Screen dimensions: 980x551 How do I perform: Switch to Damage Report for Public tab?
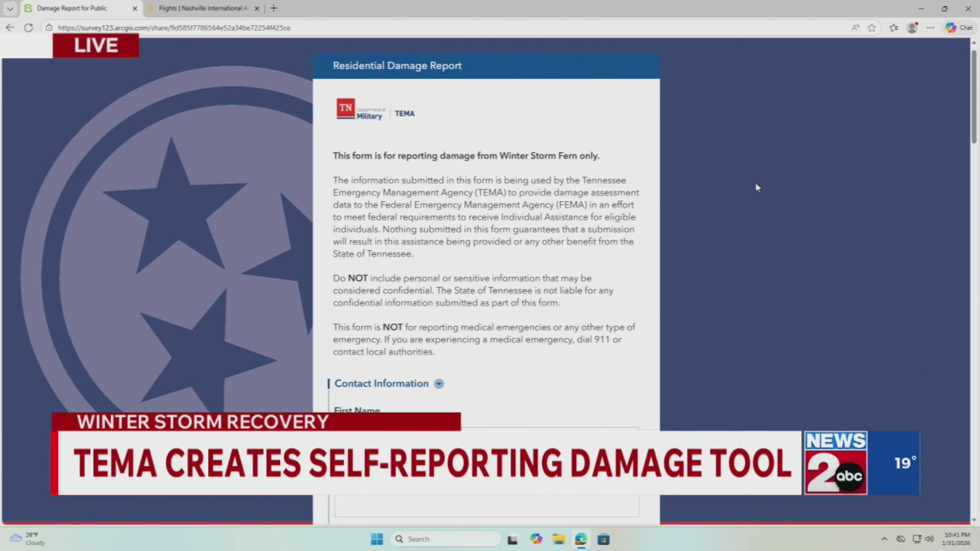pyautogui.click(x=72, y=8)
